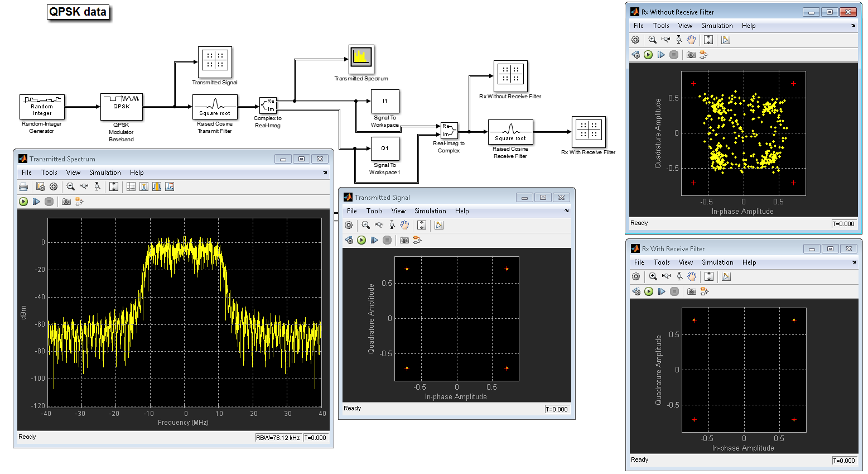Open Spectrum Settings in the Transmitted Spectrum window
Viewport: 868px width, 474px height.
coord(41,186)
